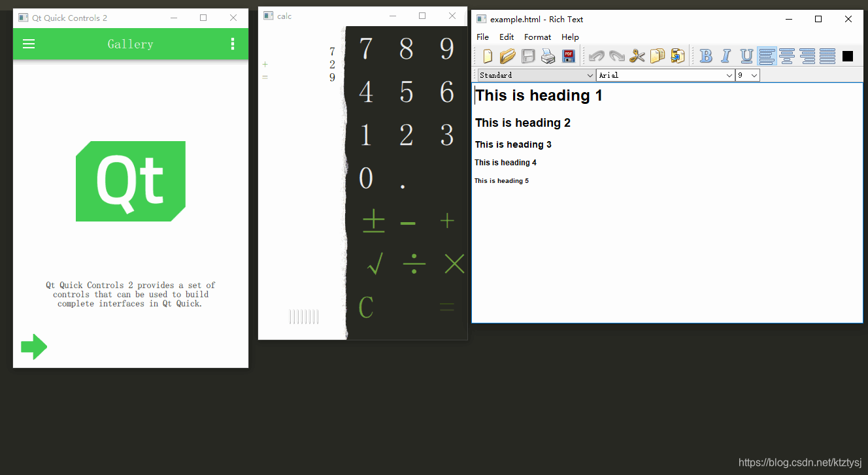Toggle bold formatting
Viewport: 868px width, 475px height.
click(706, 56)
